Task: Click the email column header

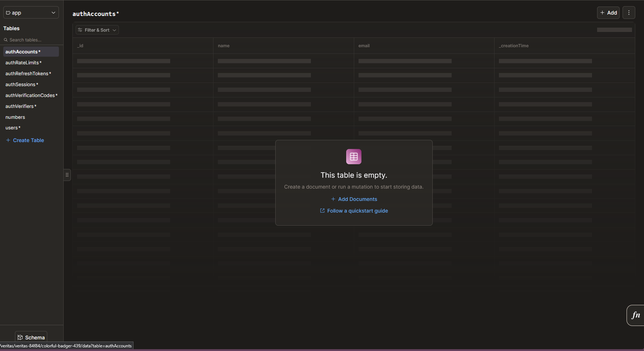Action: pyautogui.click(x=424, y=46)
